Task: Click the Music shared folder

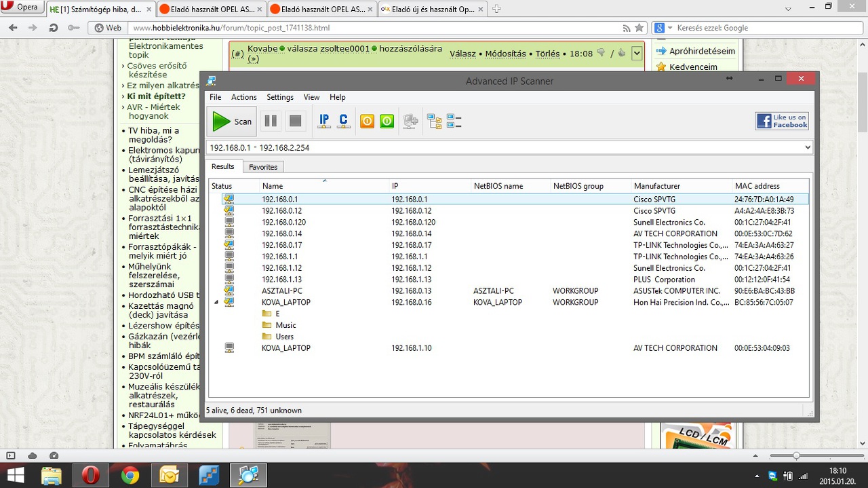Action: click(279, 325)
